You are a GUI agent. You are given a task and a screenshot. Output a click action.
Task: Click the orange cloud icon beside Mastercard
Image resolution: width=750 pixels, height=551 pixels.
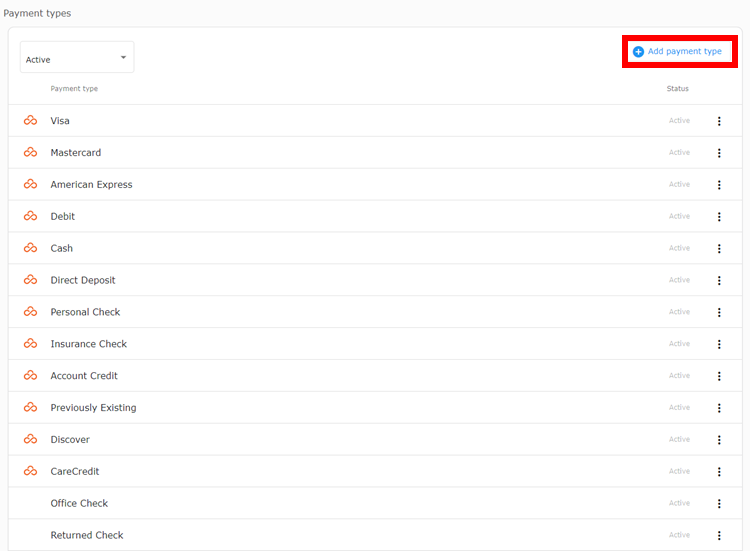click(x=30, y=152)
